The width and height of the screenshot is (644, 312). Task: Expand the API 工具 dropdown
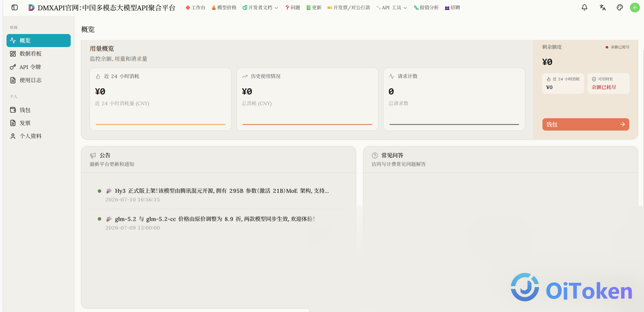pos(391,8)
